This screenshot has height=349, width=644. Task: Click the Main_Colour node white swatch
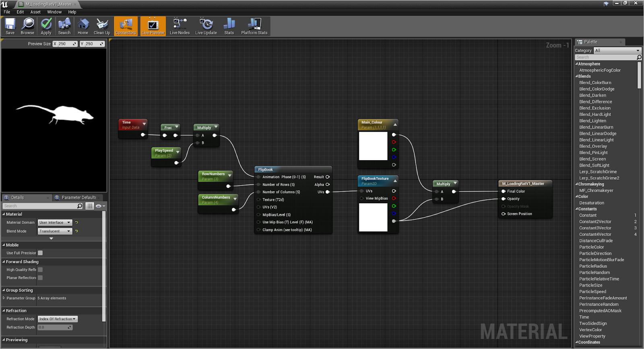click(x=373, y=146)
